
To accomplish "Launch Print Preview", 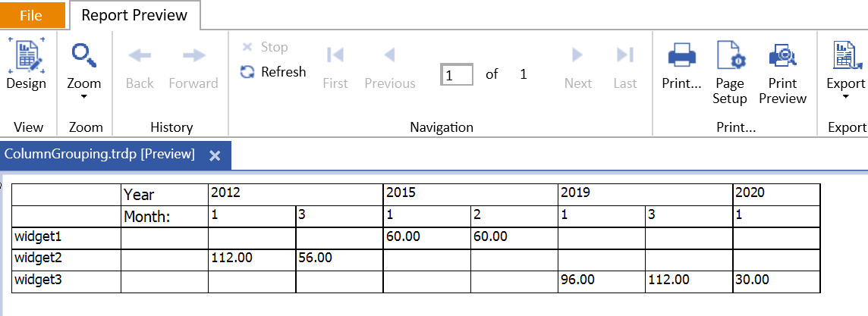I will pos(782,55).
